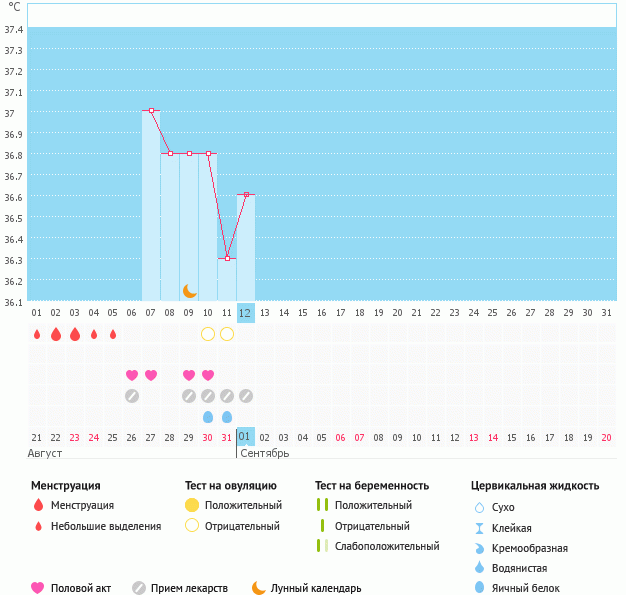Image resolution: width=626 pixels, height=595 pixels.
Task: Click cycle day 13 label
Action: click(265, 313)
